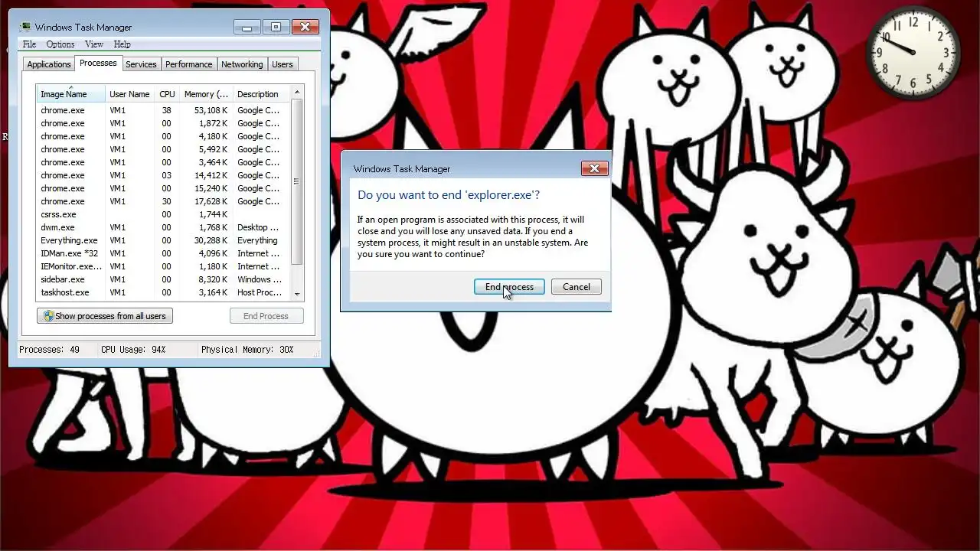
Task: Click Show processes from all users
Action: point(105,316)
